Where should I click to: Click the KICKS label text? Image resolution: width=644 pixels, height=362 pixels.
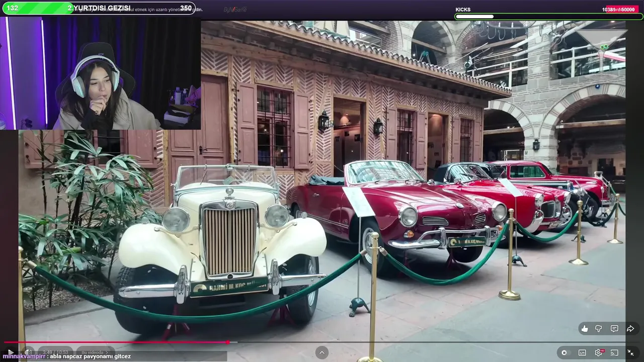click(x=463, y=10)
